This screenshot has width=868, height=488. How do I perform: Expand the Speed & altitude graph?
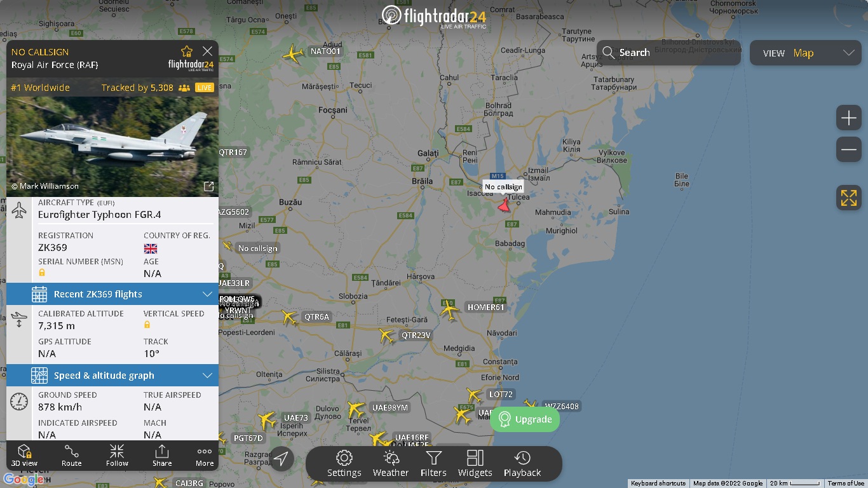click(112, 376)
